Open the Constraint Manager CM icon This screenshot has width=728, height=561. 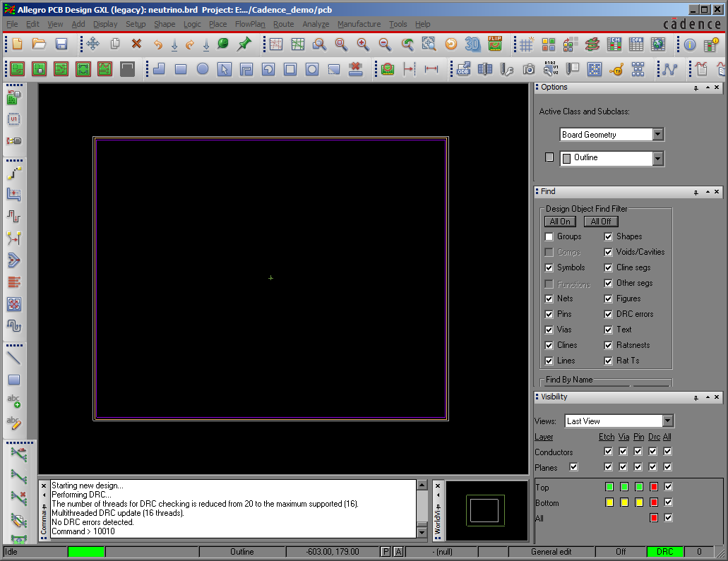(614, 44)
